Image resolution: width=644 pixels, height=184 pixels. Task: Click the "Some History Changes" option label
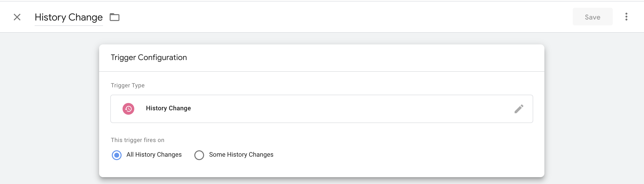[241, 155]
